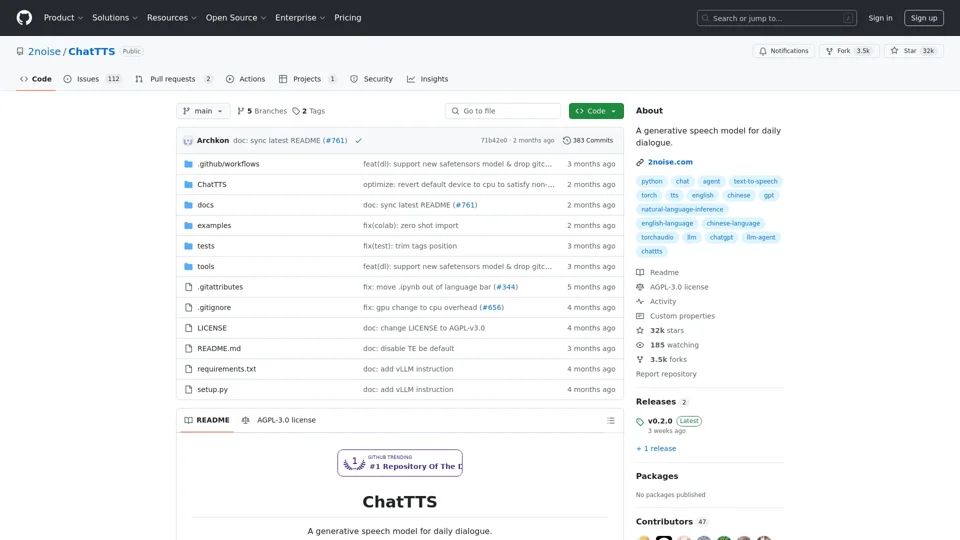Click the pulse icon beside Activity
960x540 pixels.
640,302
